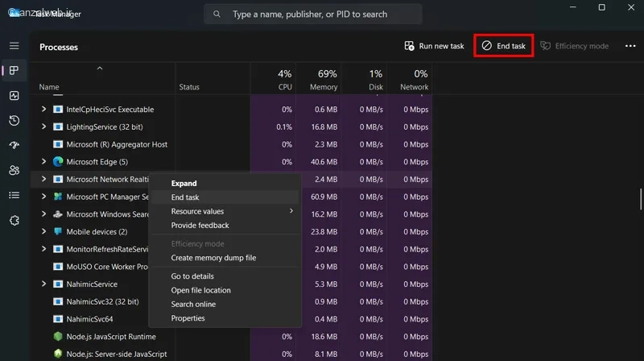Screen dimensions: 644x361
Task: Select the Node.js JavaScript Runtime row
Action: pos(232,336)
